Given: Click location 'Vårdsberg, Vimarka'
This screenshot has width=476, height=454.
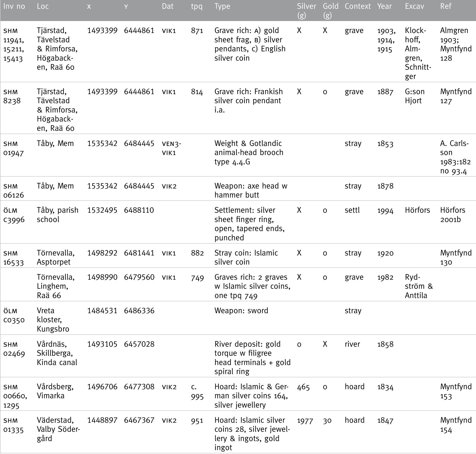Looking at the screenshot, I should pos(55,391).
